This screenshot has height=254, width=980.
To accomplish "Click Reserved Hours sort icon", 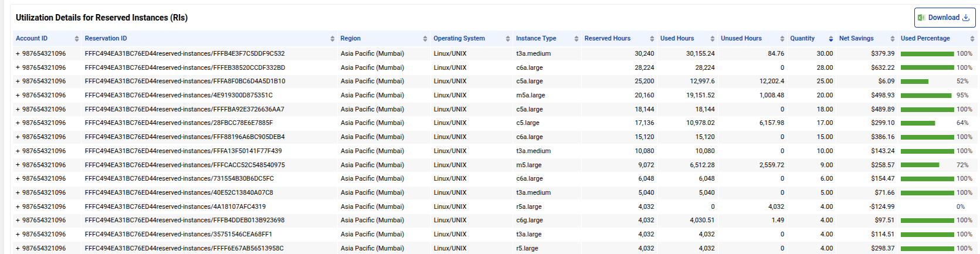I will click(x=652, y=39).
